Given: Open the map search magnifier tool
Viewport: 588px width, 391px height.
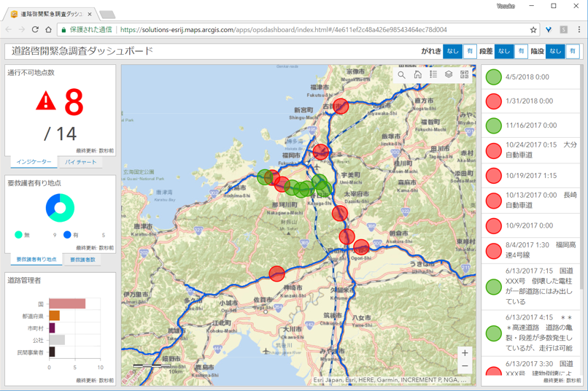Looking at the screenshot, I should click(402, 74).
